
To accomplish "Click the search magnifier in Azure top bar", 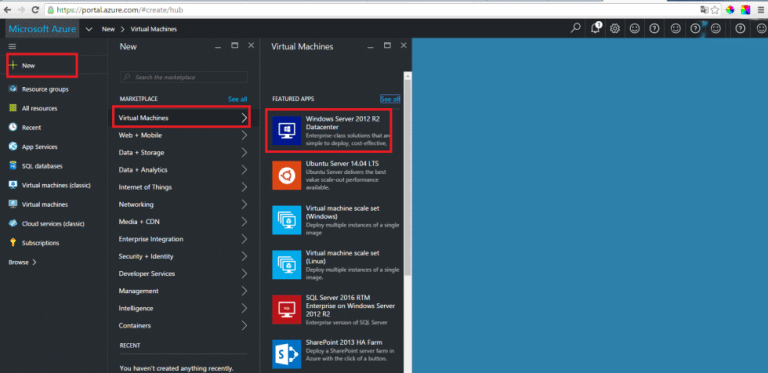I will tap(576, 28).
